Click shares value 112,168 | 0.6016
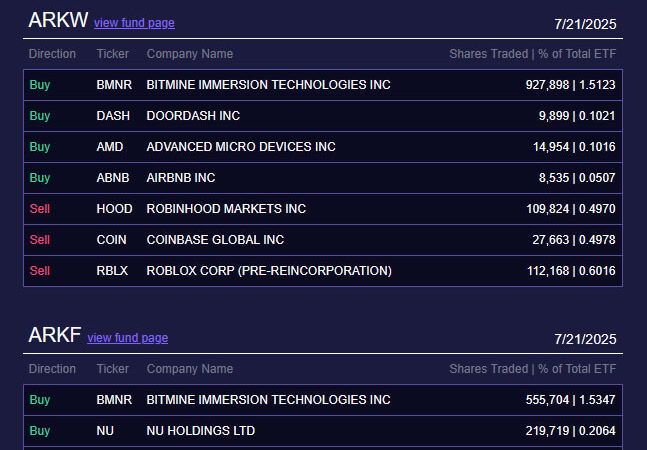 point(571,271)
